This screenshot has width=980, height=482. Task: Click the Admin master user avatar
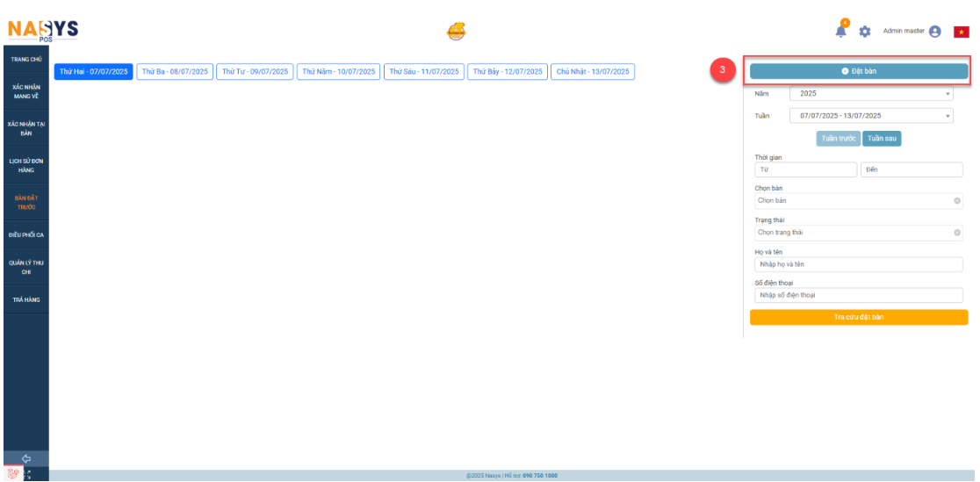click(935, 31)
